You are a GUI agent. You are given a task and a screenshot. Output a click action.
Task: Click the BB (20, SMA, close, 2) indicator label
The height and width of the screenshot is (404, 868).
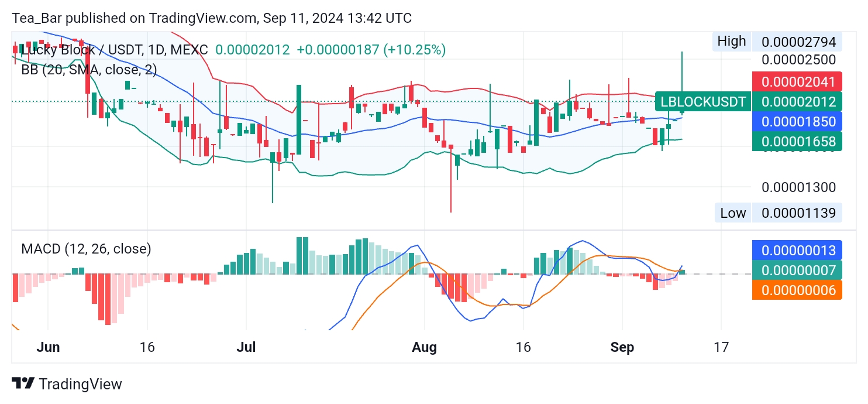pyautogui.click(x=89, y=70)
